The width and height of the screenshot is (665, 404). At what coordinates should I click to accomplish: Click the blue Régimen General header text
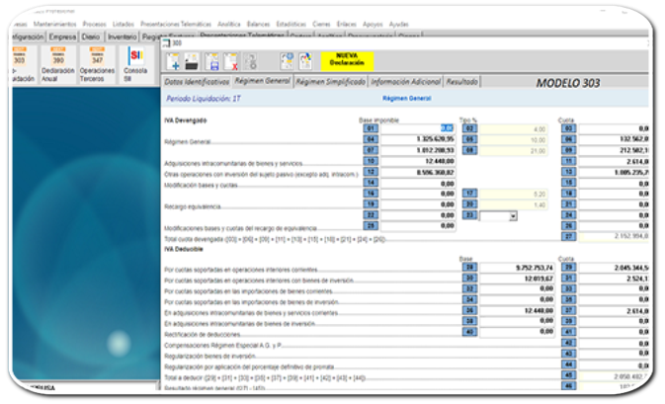[x=407, y=98]
